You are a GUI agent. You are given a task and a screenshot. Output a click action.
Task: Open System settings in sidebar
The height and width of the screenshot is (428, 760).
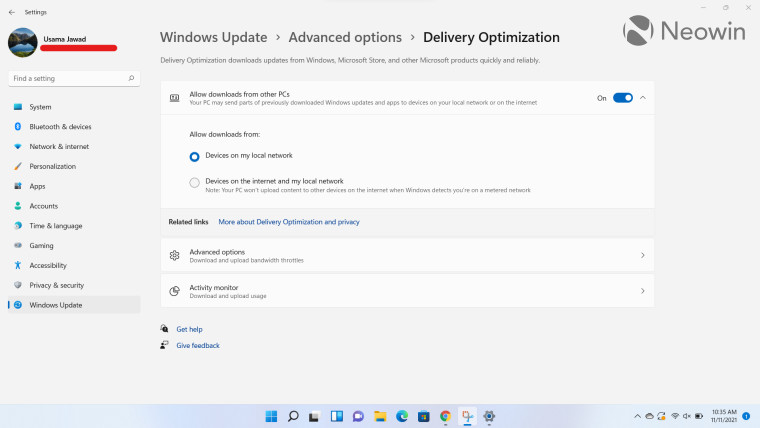click(x=74, y=107)
